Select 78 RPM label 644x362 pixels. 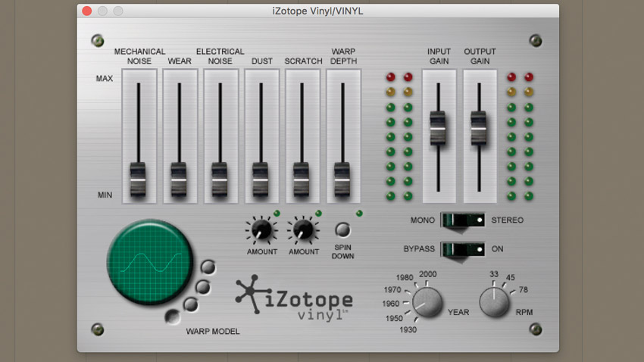[x=524, y=290]
